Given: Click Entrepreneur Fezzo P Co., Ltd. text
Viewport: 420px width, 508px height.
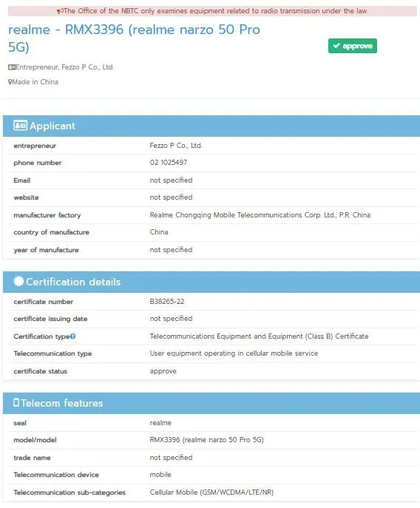Looking at the screenshot, I should coord(64,67).
